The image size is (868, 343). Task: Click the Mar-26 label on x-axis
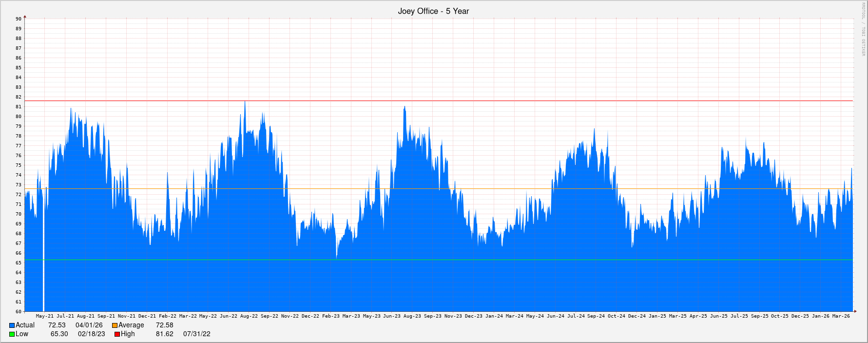click(x=841, y=316)
